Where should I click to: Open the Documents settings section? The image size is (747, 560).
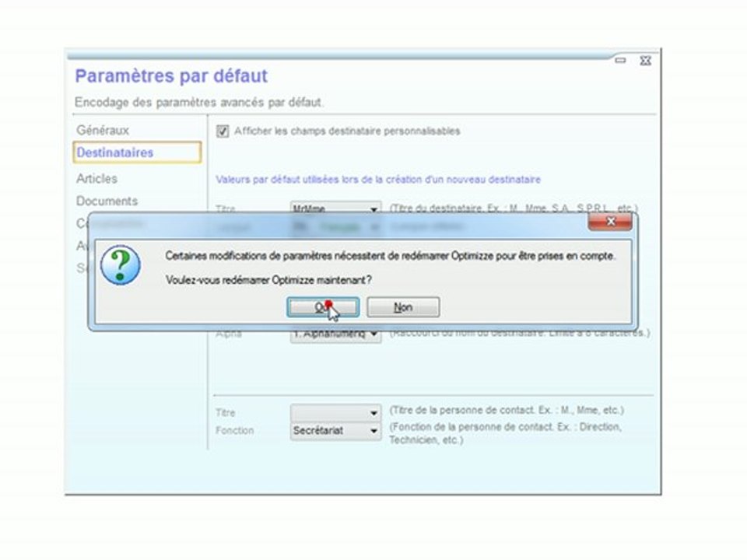107,201
